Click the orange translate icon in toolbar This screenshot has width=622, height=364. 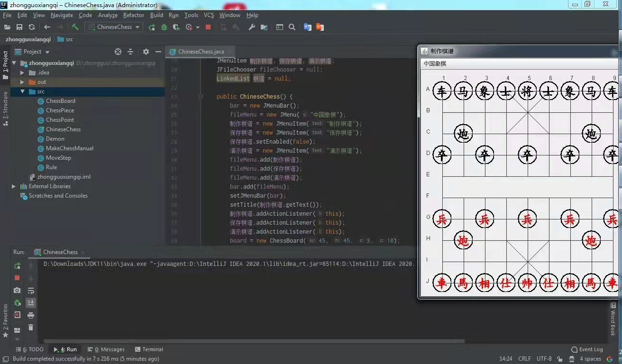(320, 27)
